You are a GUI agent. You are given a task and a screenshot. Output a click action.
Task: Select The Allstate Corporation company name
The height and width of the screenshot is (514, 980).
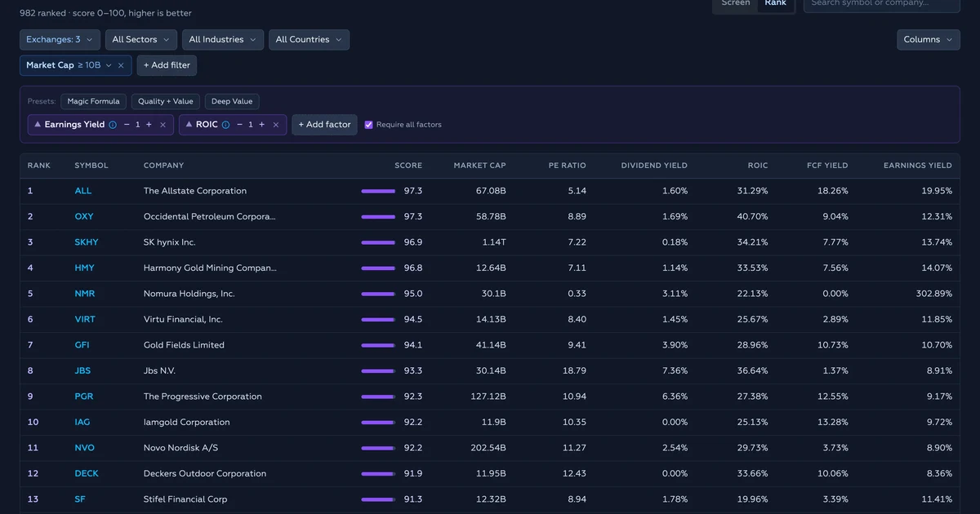(x=195, y=191)
